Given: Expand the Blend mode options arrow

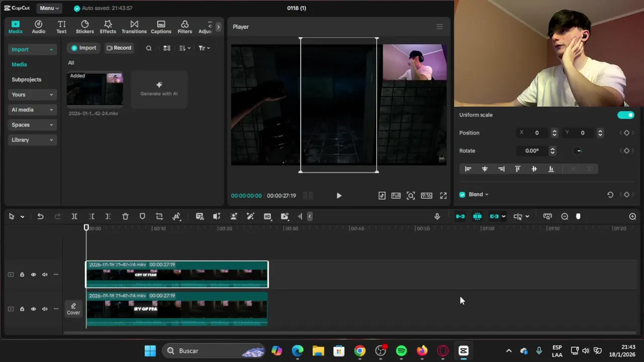Looking at the screenshot, I should click(487, 195).
